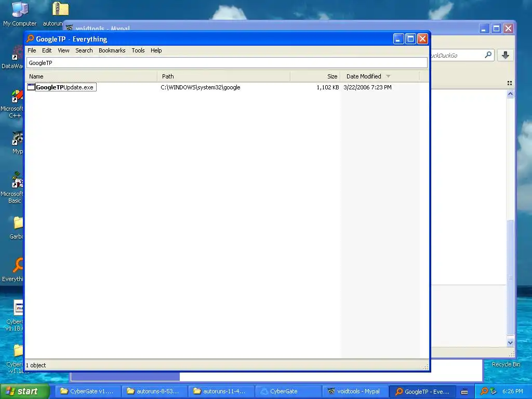This screenshot has height=399, width=532.
Task: Open the View menu
Action: click(x=63, y=50)
